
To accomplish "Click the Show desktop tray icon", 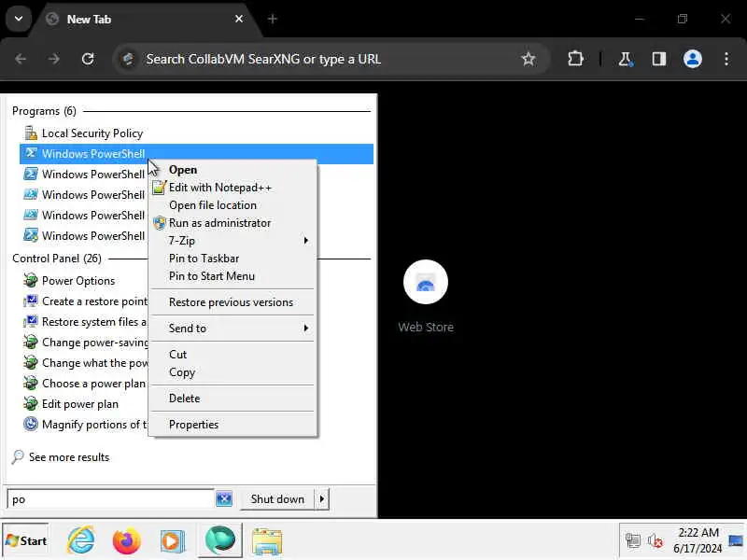I will point(736,540).
